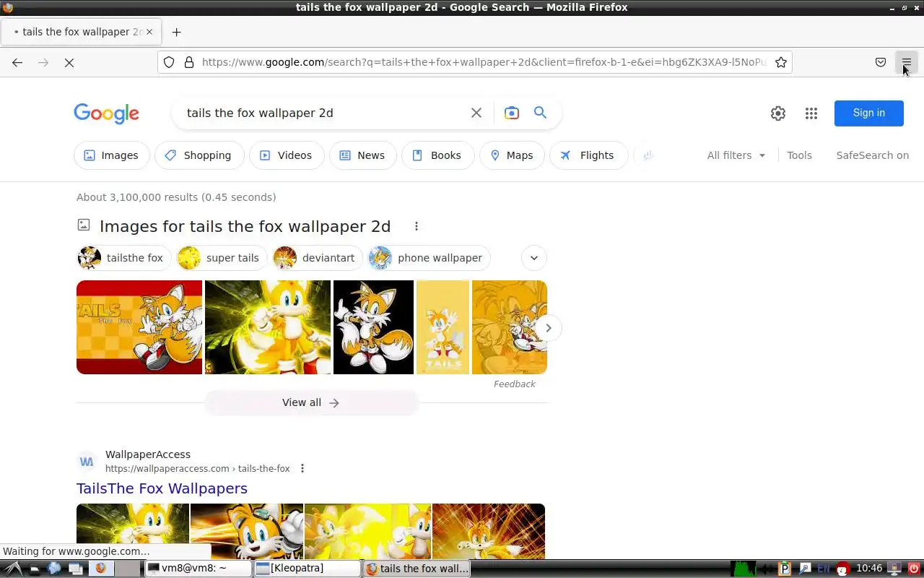
Task: Open the SafeSearch on setting
Action: pos(872,155)
